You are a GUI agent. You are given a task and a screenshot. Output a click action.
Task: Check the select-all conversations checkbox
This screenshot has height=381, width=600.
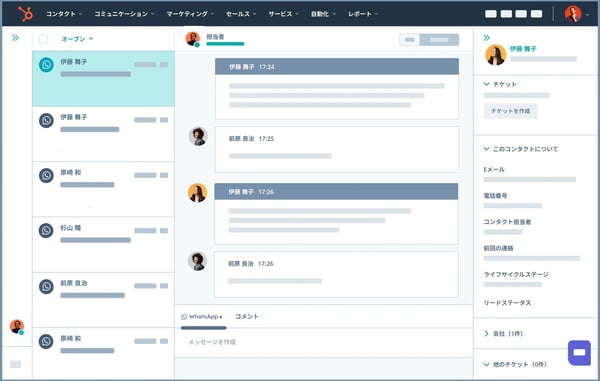click(44, 39)
